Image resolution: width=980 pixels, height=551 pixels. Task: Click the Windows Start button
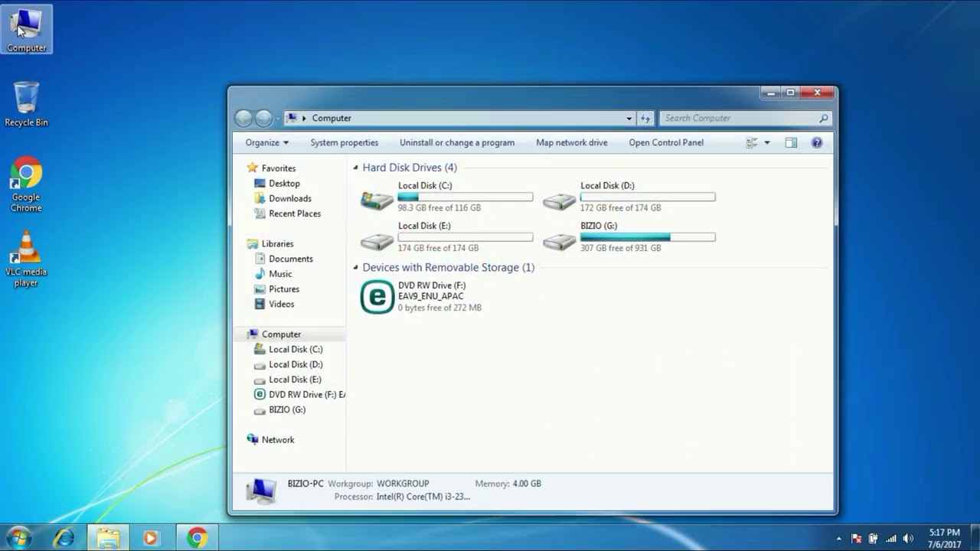18,538
